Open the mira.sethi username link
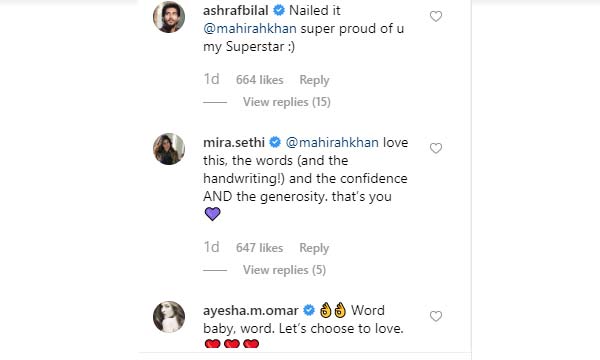This screenshot has height=360, width=600. click(x=234, y=142)
